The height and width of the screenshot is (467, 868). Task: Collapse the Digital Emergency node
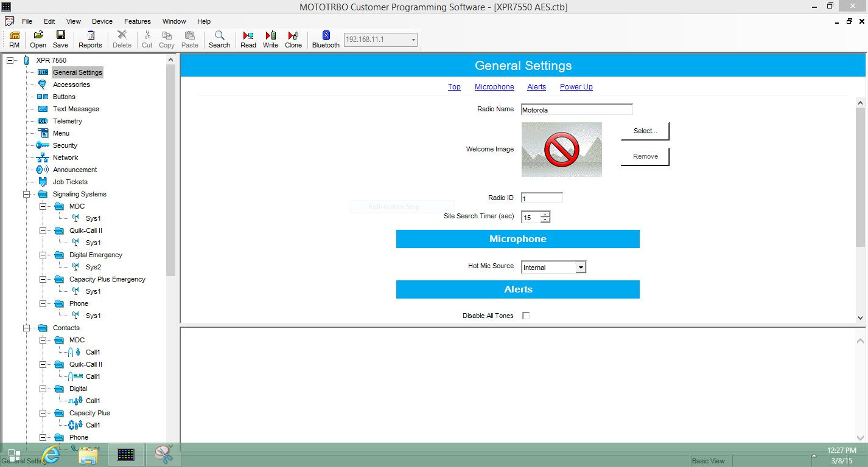[x=43, y=255]
